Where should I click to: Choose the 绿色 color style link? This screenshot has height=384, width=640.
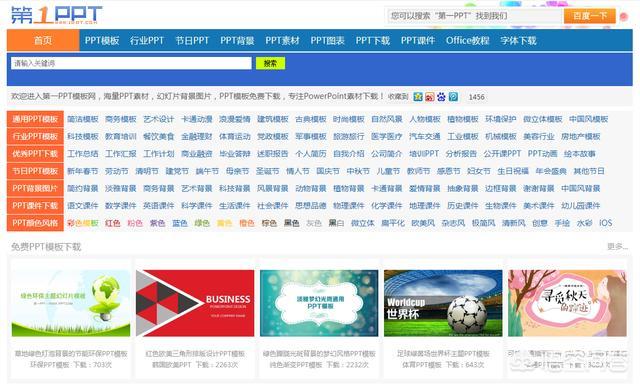pyautogui.click(x=202, y=223)
